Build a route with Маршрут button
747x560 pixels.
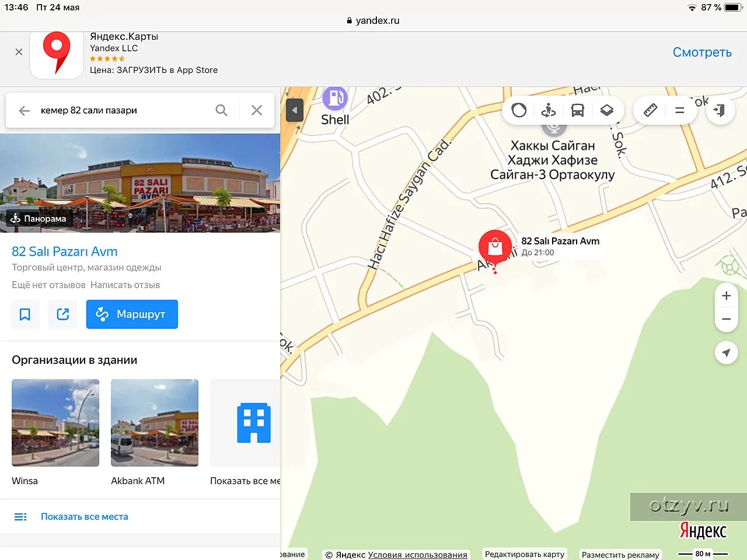tap(132, 314)
